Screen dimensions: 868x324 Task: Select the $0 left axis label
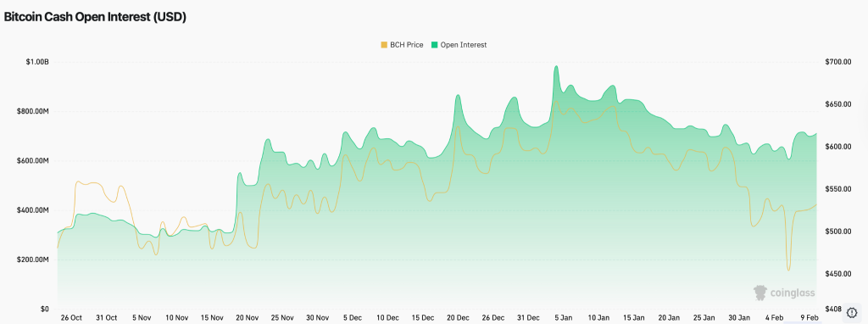[45, 309]
